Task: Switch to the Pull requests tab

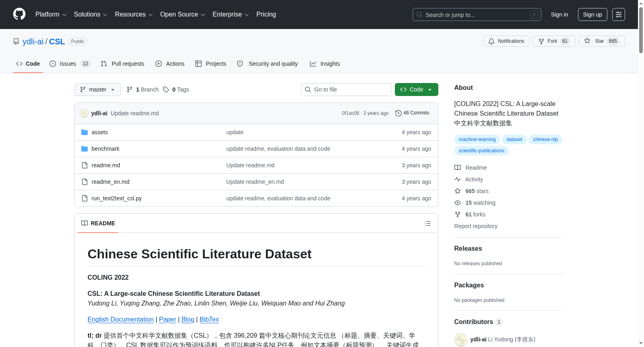Action: 122,64
